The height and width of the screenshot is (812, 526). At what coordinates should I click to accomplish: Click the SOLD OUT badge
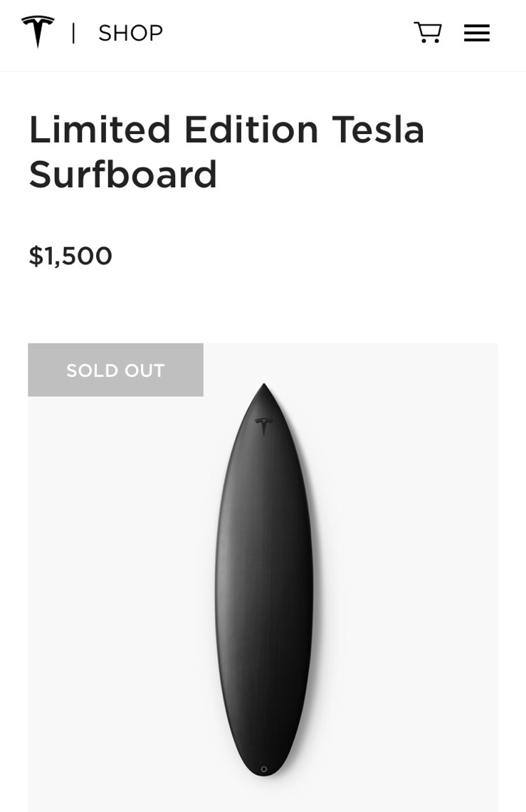[x=115, y=370]
